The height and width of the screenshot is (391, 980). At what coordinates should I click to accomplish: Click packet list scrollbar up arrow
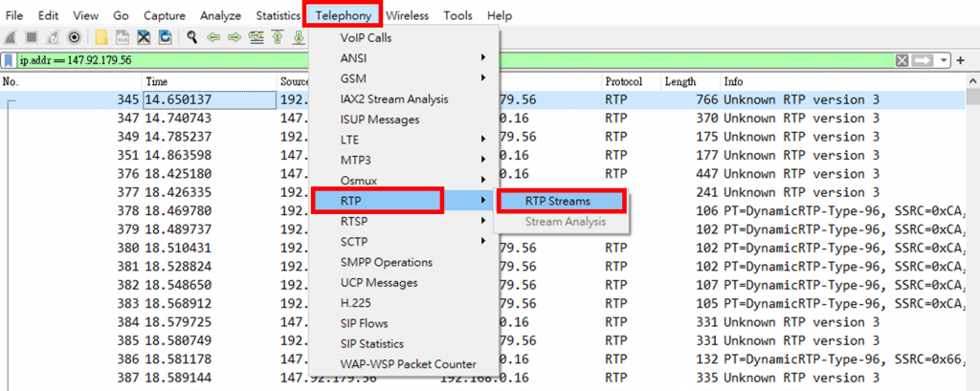[973, 82]
